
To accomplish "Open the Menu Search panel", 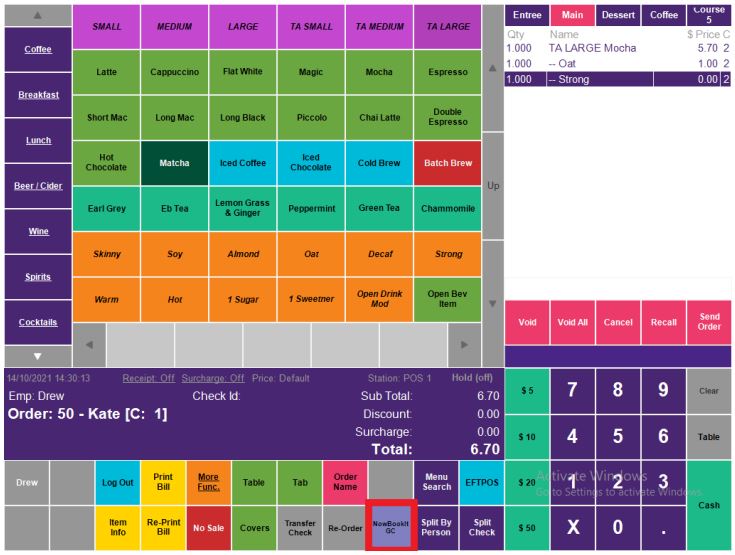I will 436,482.
